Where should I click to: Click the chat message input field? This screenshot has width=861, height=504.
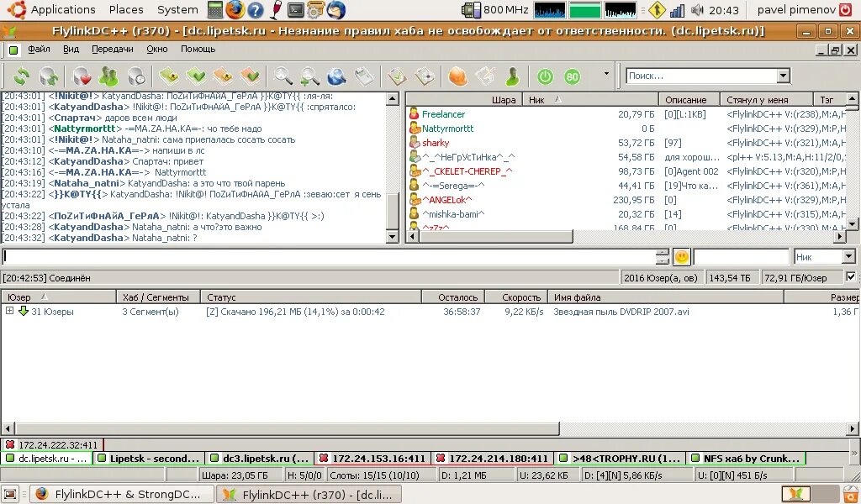329,257
